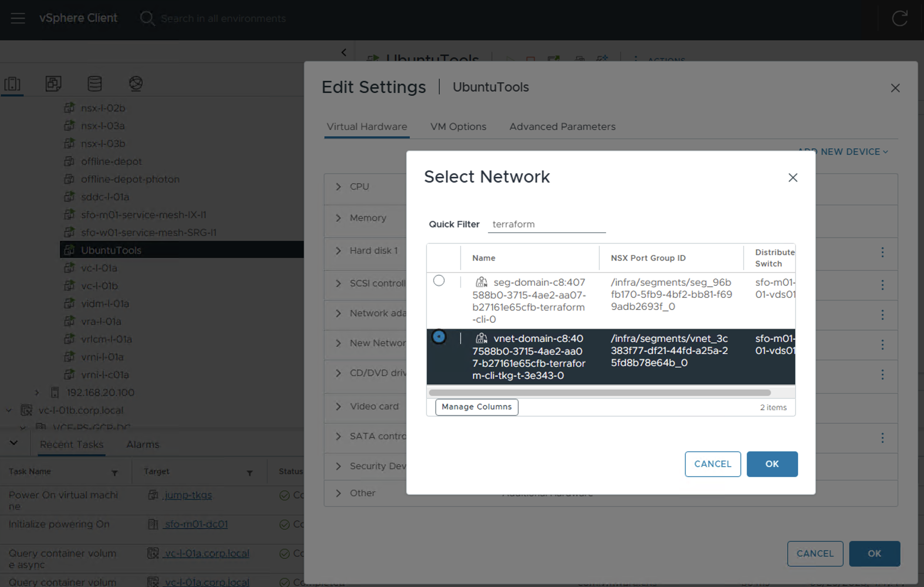This screenshot has height=587, width=924.
Task: Confirm network selection with OK
Action: (x=772, y=464)
